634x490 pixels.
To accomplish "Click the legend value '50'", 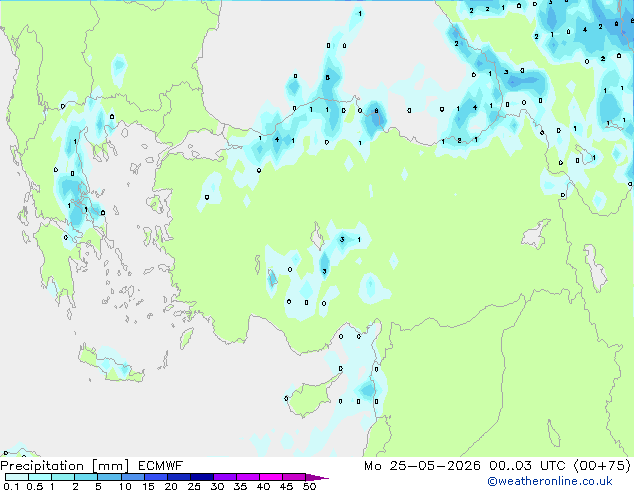I will 309,486.
